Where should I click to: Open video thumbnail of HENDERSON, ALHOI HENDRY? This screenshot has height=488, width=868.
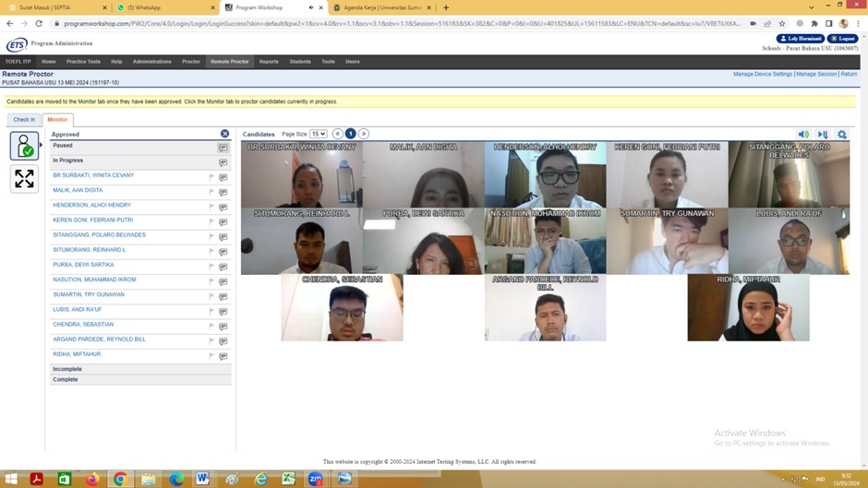coord(545,175)
